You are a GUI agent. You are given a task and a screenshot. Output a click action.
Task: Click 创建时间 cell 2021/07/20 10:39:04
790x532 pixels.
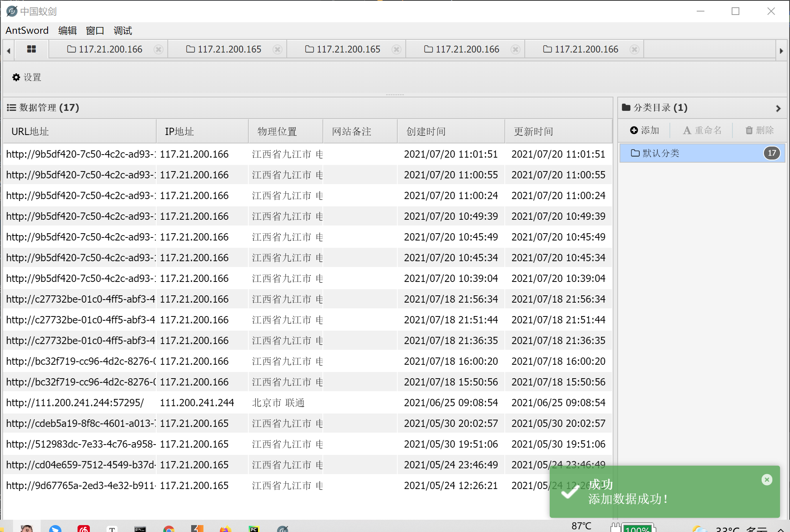click(x=451, y=278)
